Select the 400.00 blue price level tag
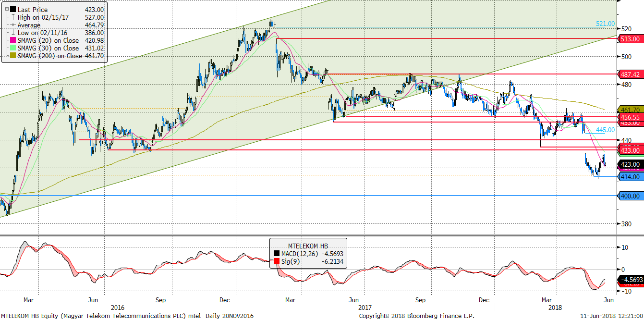 click(630, 196)
